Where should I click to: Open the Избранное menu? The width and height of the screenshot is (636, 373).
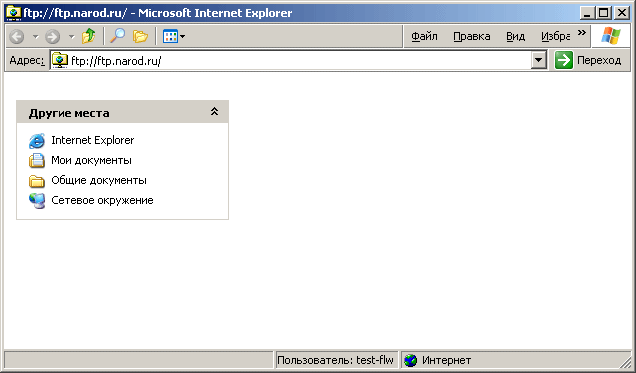click(556, 36)
